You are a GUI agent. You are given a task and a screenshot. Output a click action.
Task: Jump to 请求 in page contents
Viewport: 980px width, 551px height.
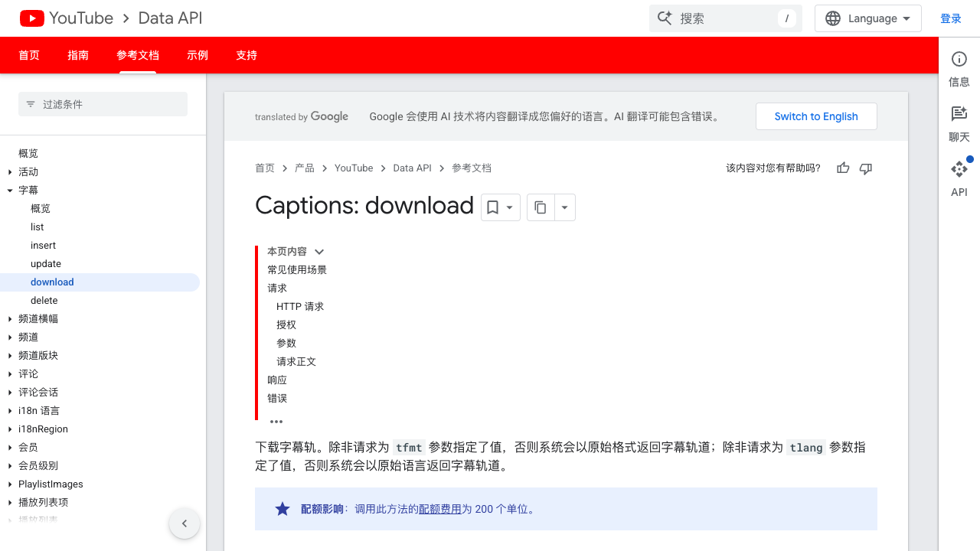point(277,289)
